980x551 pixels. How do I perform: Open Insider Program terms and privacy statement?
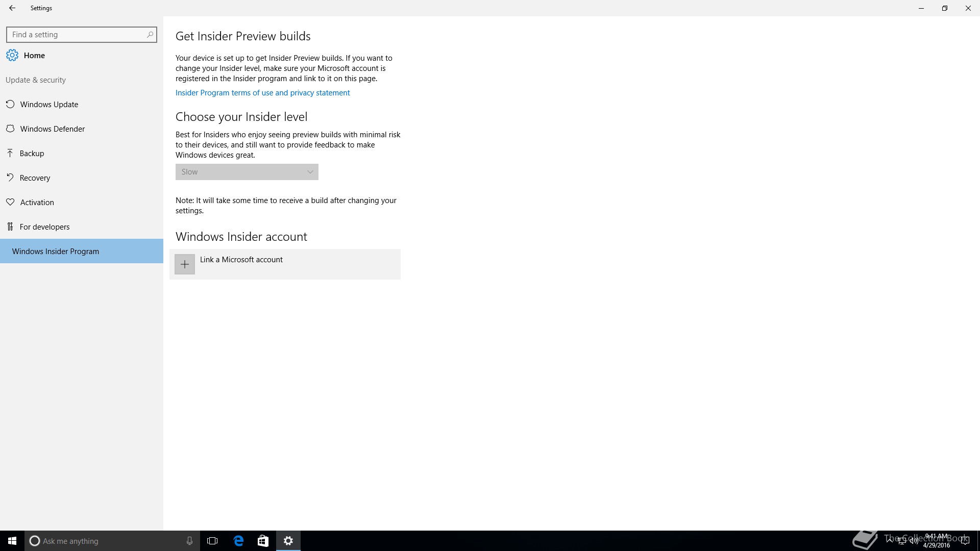[262, 93]
